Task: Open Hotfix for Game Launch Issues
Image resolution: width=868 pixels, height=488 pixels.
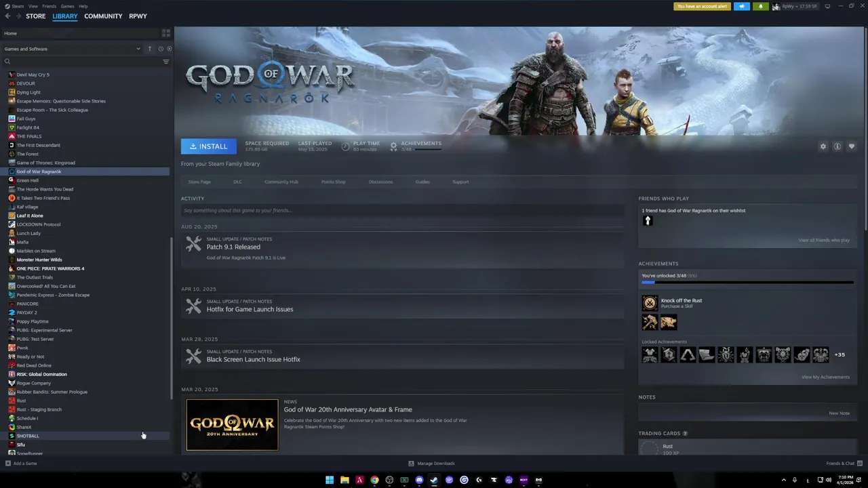Action: tap(250, 309)
